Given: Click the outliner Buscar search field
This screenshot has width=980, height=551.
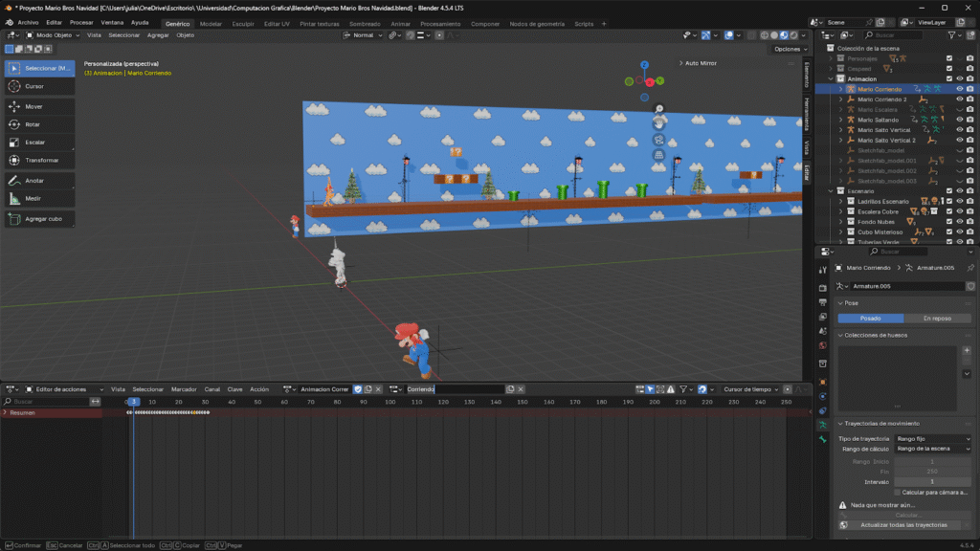Looking at the screenshot, I should click(x=895, y=34).
